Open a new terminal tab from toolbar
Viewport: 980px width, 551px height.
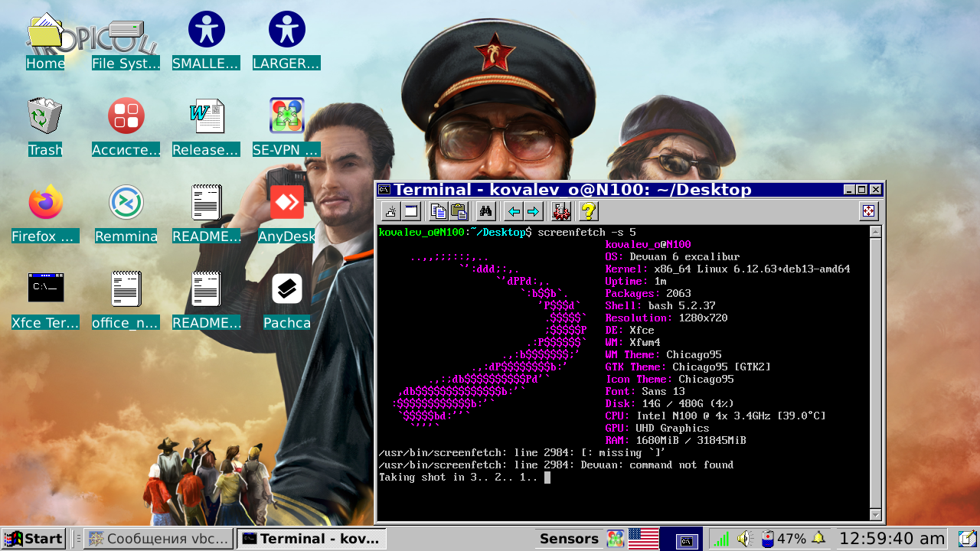coord(390,211)
